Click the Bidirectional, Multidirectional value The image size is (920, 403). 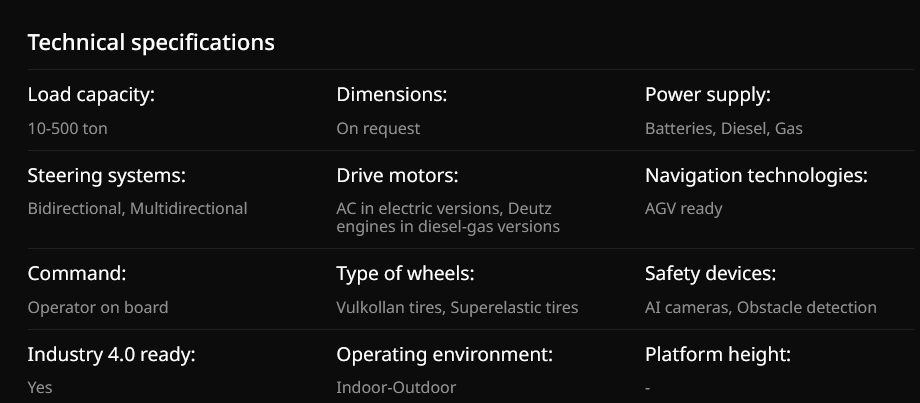click(x=137, y=209)
